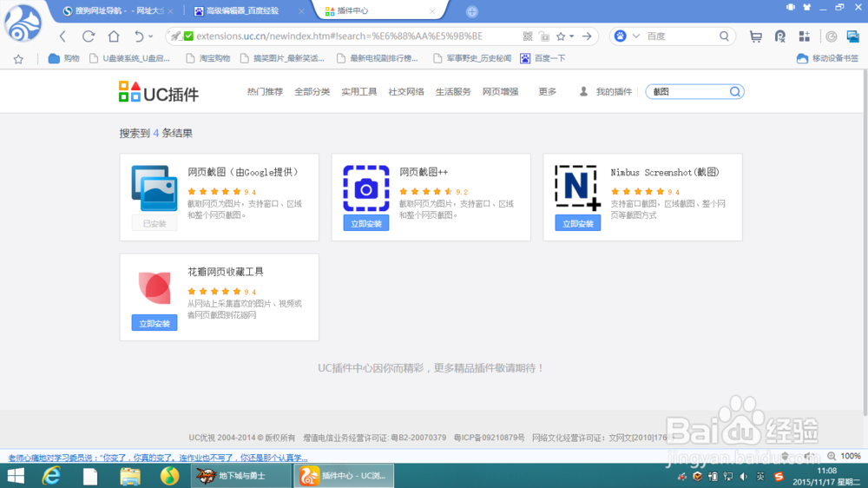Open 移动设备书签 cloud bookmarks
Viewport: 868px width, 488px height.
click(x=827, y=58)
